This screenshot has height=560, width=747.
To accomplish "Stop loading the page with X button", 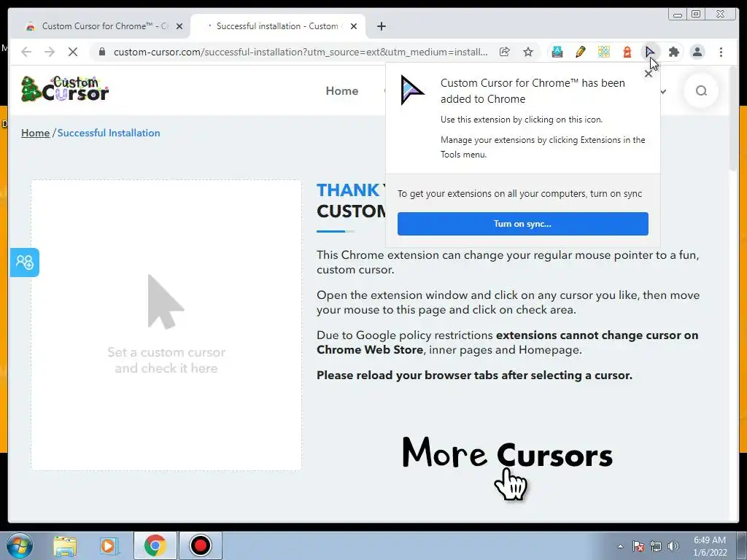I will click(x=73, y=52).
